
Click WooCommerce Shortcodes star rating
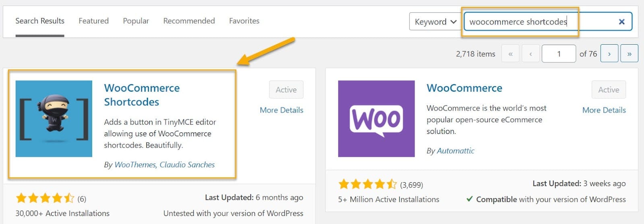[x=45, y=198]
